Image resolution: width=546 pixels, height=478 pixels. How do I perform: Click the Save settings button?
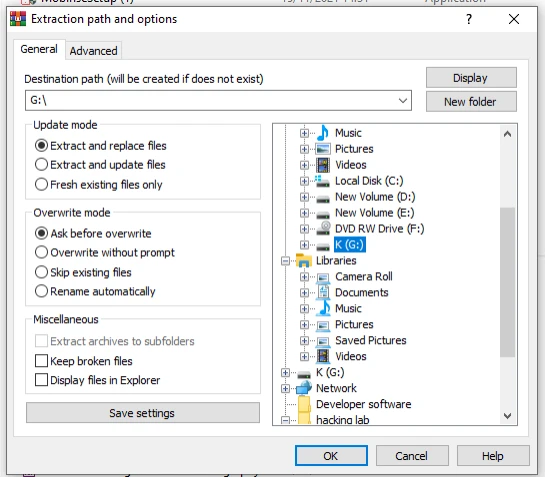coord(143,413)
